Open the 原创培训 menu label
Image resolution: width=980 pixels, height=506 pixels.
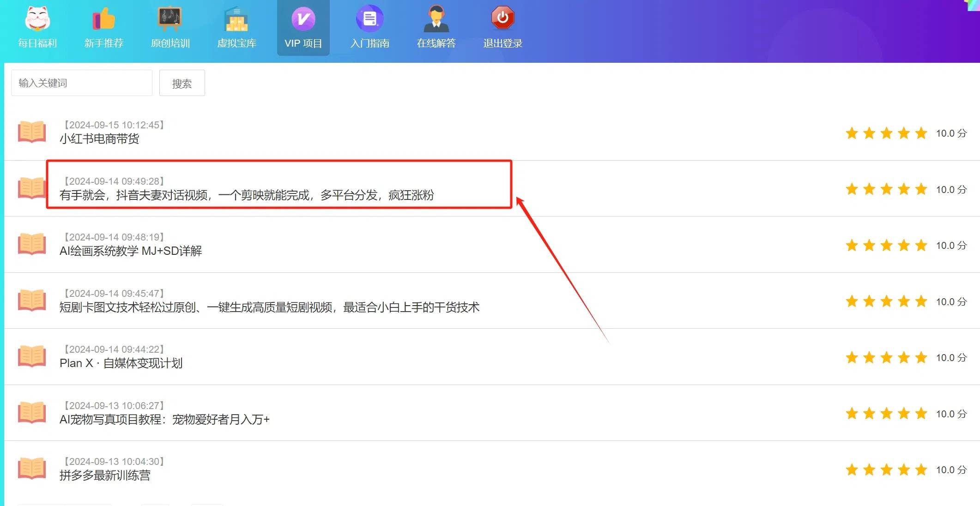tap(170, 43)
